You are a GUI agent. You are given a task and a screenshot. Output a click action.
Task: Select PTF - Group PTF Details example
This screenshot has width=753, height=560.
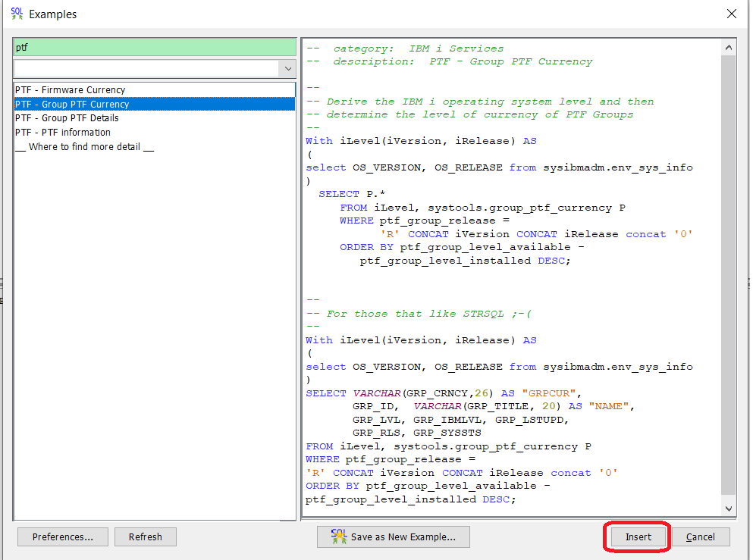click(x=155, y=118)
